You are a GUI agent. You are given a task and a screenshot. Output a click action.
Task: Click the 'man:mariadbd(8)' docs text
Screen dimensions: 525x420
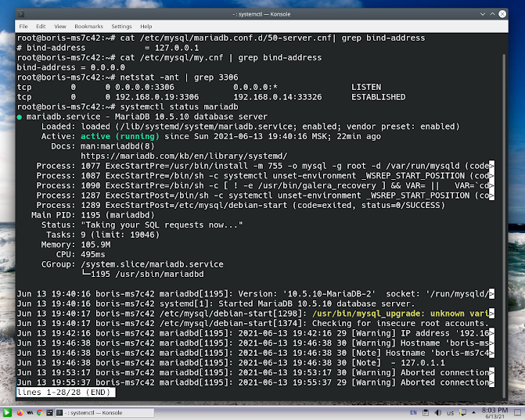tap(117, 146)
